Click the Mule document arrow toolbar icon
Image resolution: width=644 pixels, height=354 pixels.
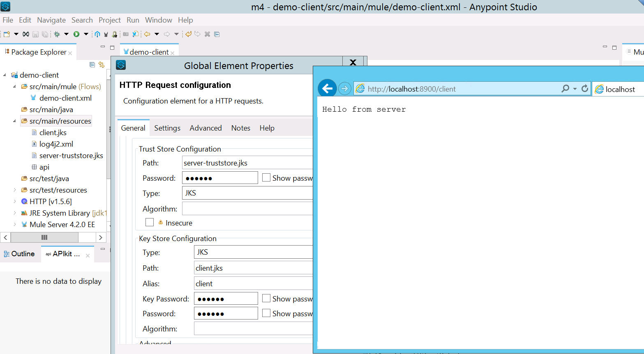click(135, 34)
